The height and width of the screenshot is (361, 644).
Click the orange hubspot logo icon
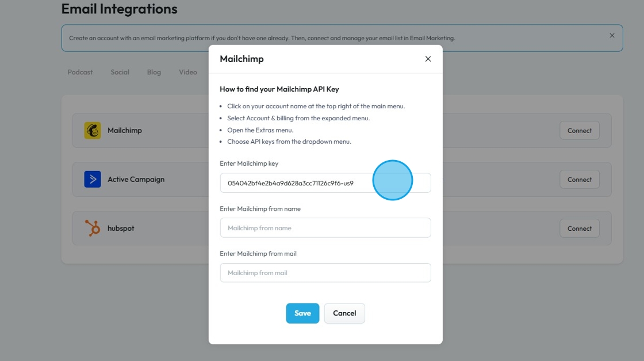point(92,229)
